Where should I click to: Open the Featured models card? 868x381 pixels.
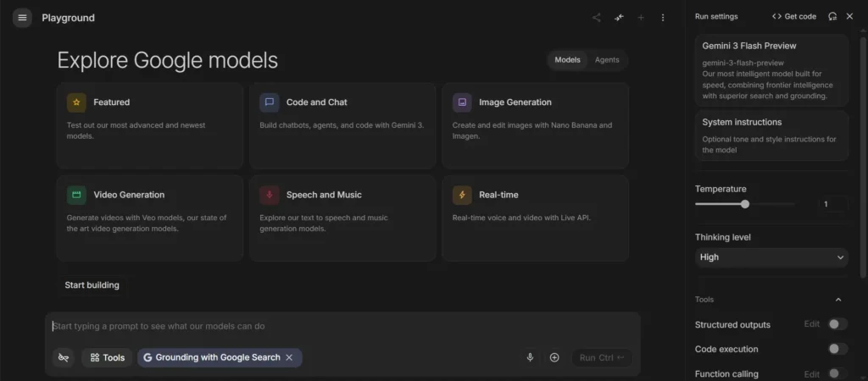pyautogui.click(x=149, y=125)
